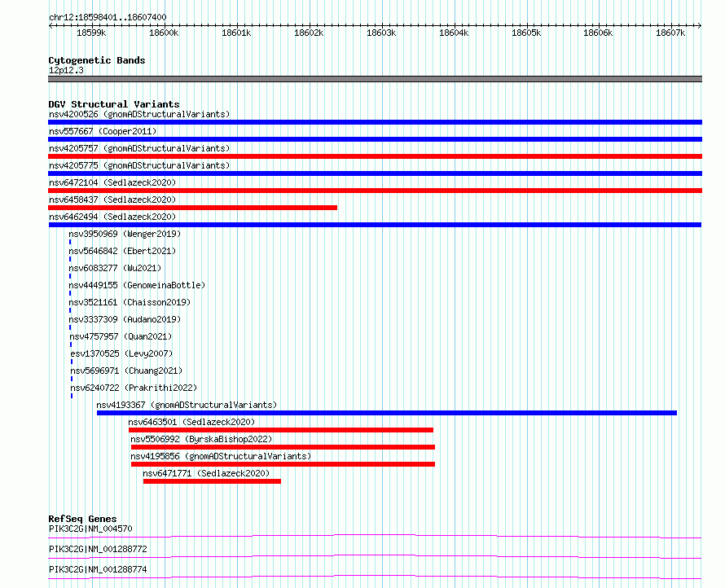Click the DGV Structural Variants track title
The width and height of the screenshot is (725, 588).
point(114,104)
